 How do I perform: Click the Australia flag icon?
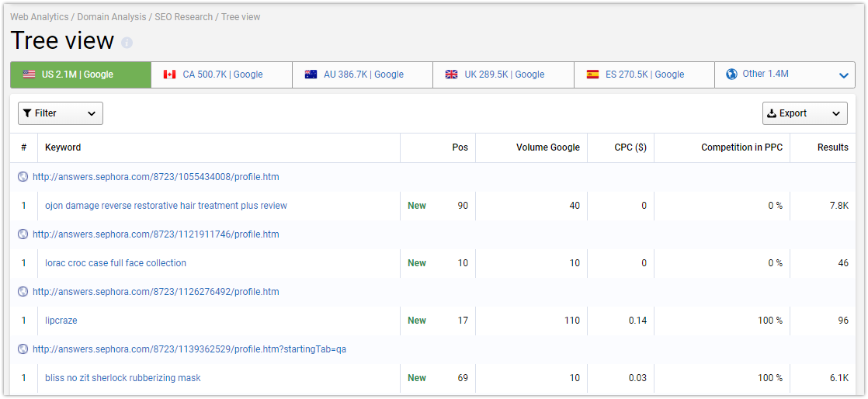coord(311,75)
